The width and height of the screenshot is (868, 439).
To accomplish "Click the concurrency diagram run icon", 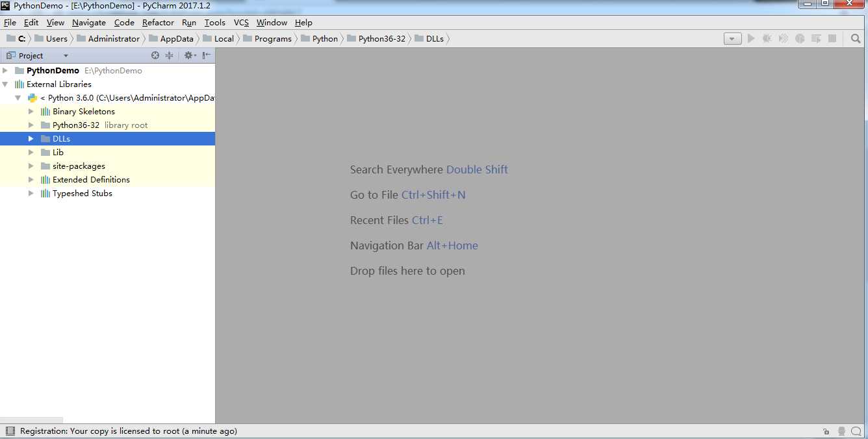I will pyautogui.click(x=816, y=39).
